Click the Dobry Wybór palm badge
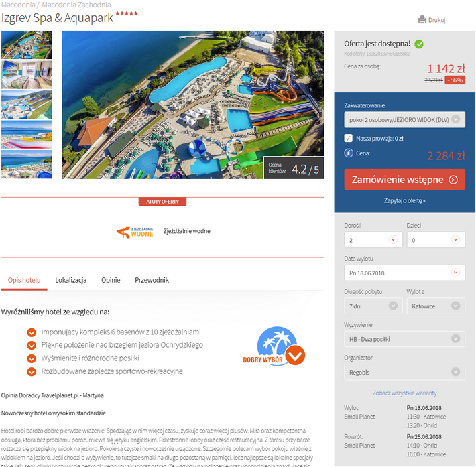Image resolution: width=476 pixels, height=467 pixels. click(274, 346)
